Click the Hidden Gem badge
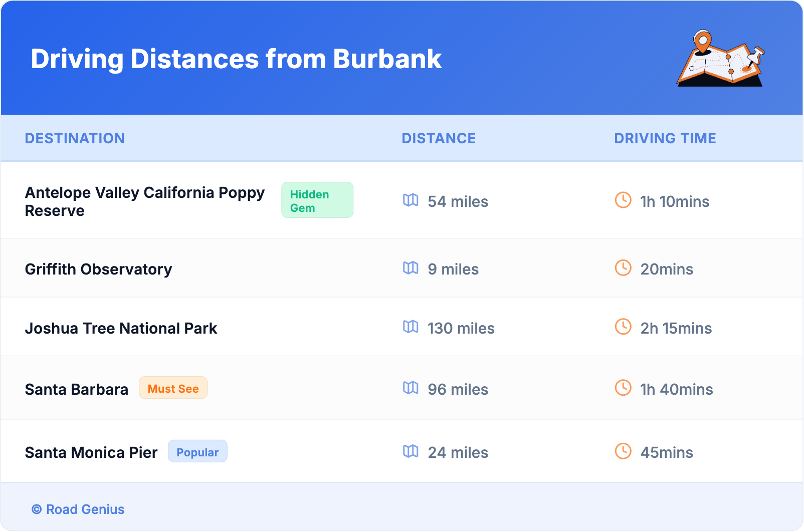Screen dimensions: 804x532 [317, 200]
